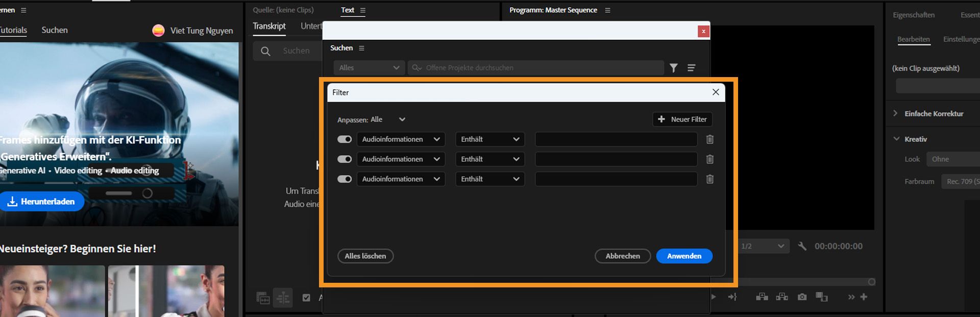Click the Lift button in Program monitor
Image resolution: width=980 pixels, height=317 pixels.
[762, 297]
